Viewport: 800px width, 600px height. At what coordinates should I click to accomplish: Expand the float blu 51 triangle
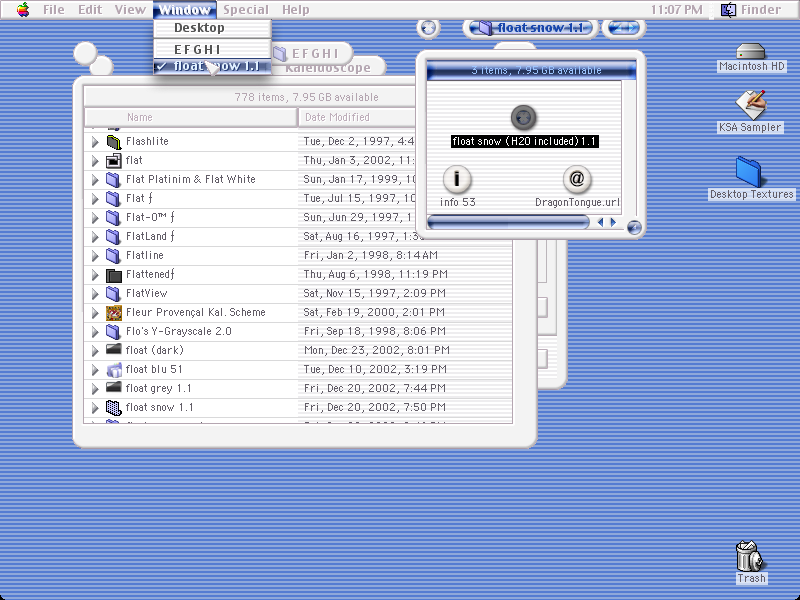tap(95, 370)
